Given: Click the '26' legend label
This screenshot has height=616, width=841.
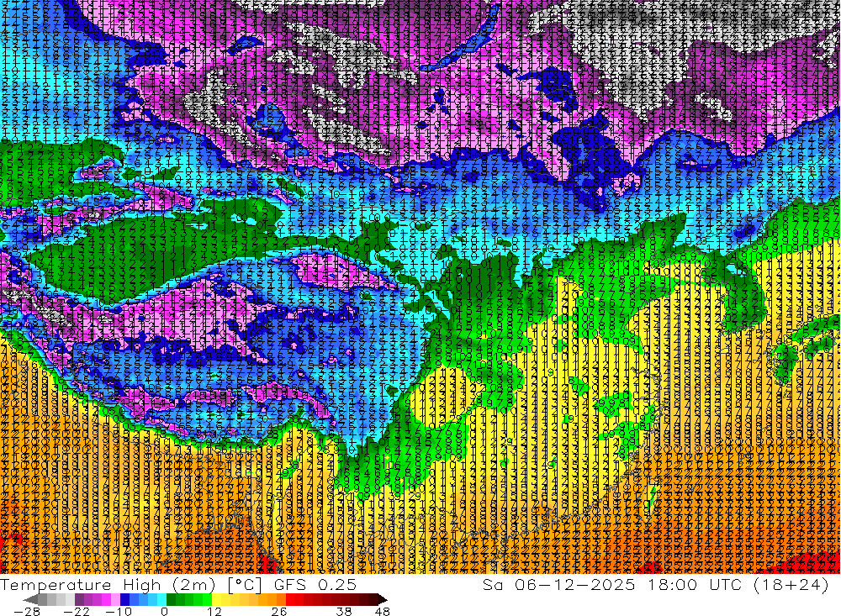Looking at the screenshot, I should pyautogui.click(x=279, y=612).
